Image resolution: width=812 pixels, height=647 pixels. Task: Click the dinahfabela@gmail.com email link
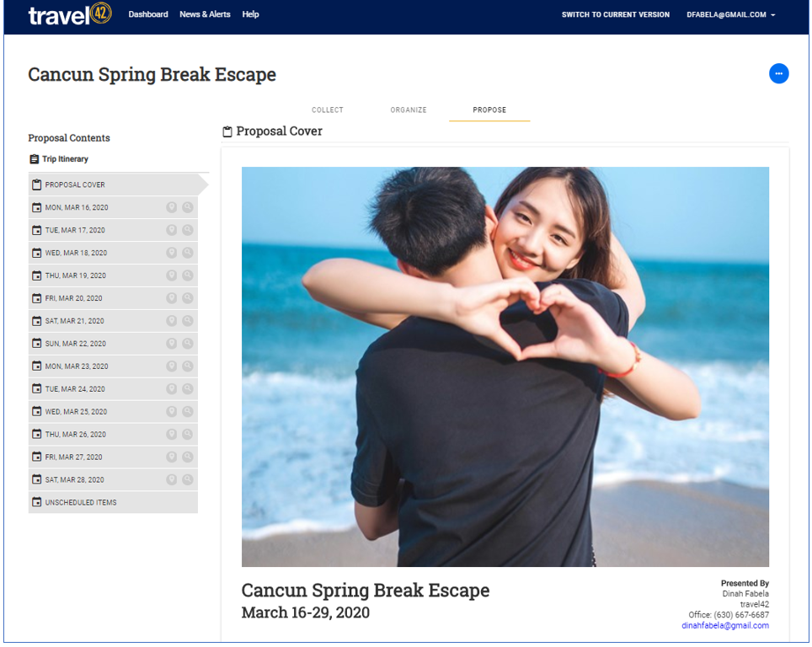[725, 626]
